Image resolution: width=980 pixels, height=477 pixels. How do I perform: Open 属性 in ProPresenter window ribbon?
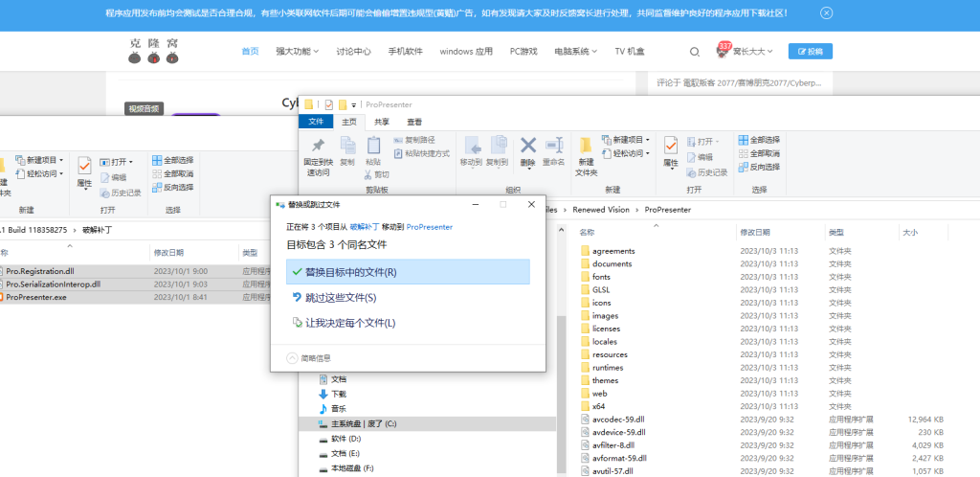(671, 152)
